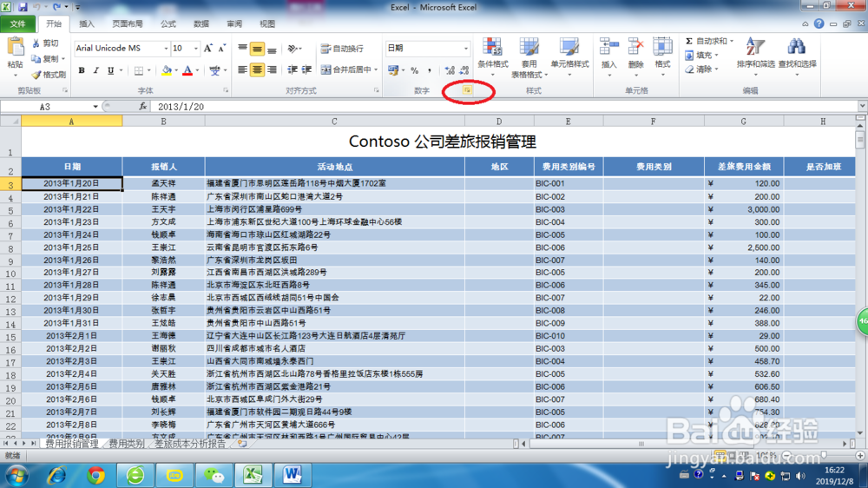This screenshot has height=488, width=868.
Task: Click the Name Box showing A3
Action: (x=45, y=106)
